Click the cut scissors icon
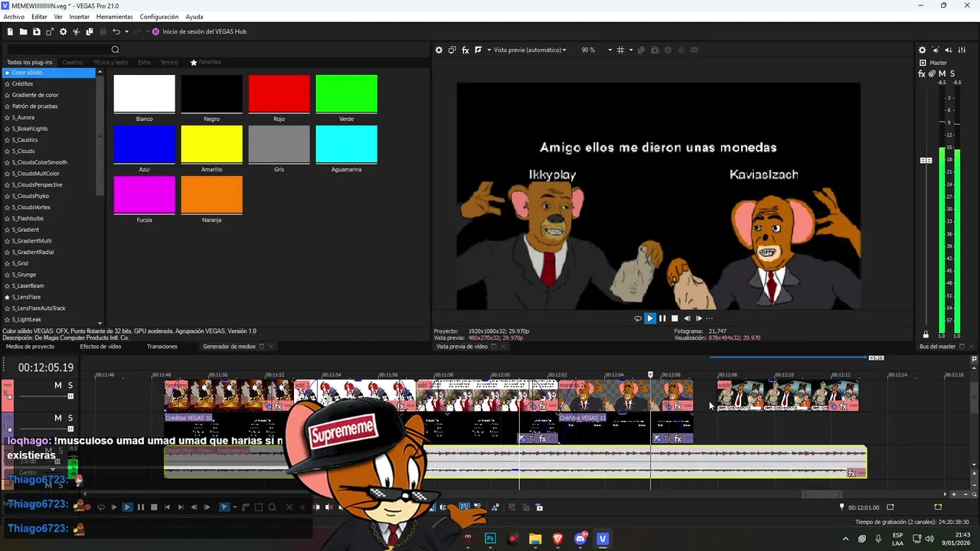Viewport: 980px width, 551px height. [x=76, y=31]
